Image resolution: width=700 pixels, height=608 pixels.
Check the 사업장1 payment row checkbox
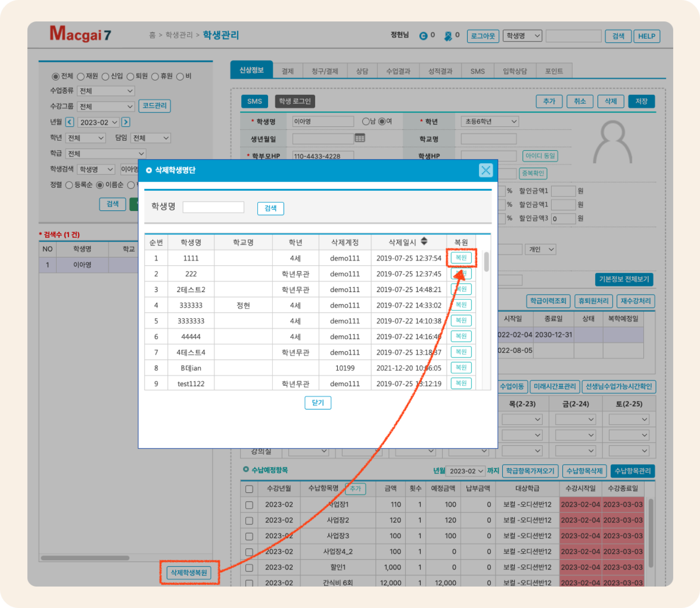[249, 505]
